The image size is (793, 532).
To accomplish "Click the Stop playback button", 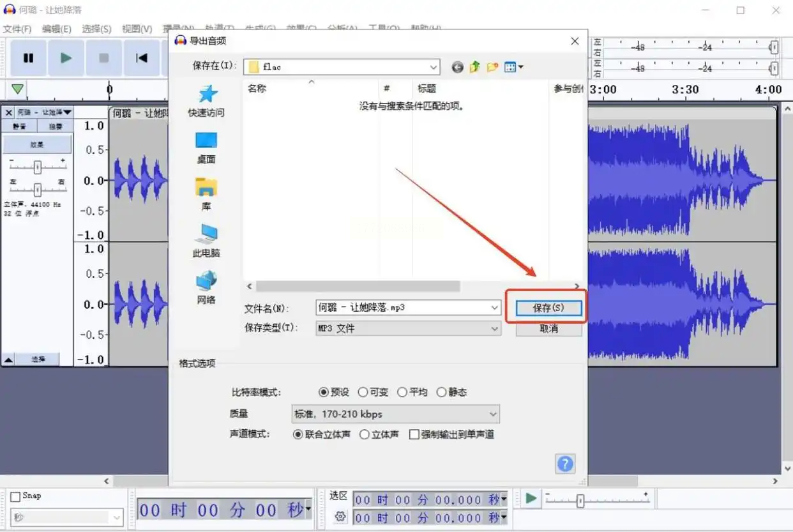I will [103, 58].
